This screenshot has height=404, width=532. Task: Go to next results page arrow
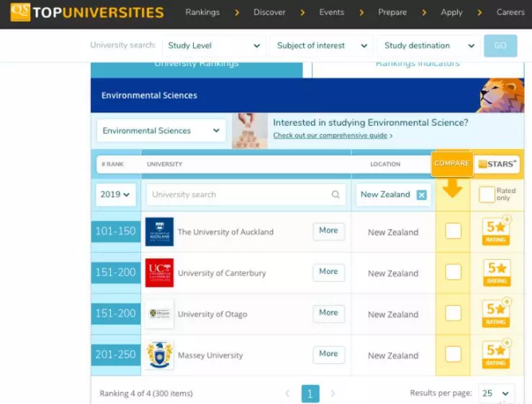click(333, 394)
